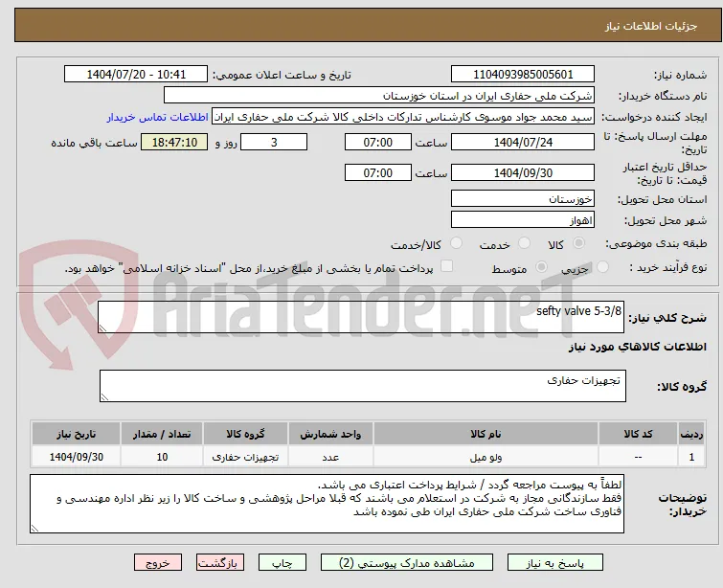This screenshot has width=723, height=588.
Task: Click the تجهیزات حفاری table cell
Action: (x=245, y=457)
